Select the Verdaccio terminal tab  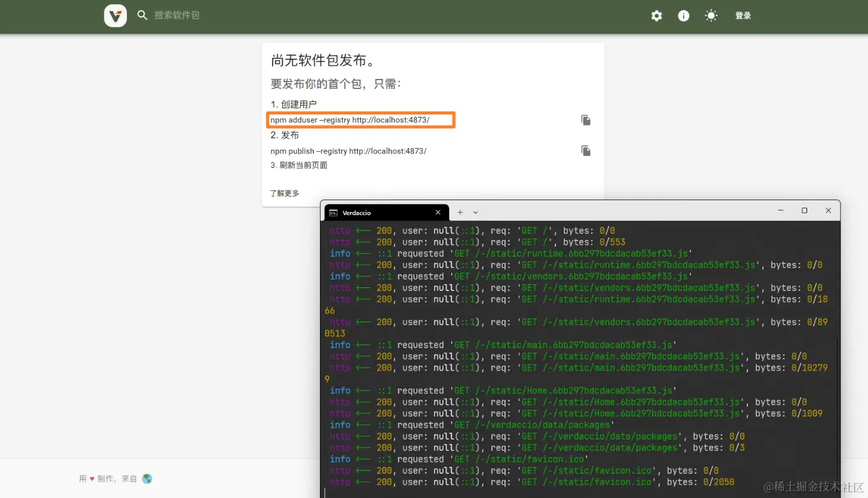point(386,213)
